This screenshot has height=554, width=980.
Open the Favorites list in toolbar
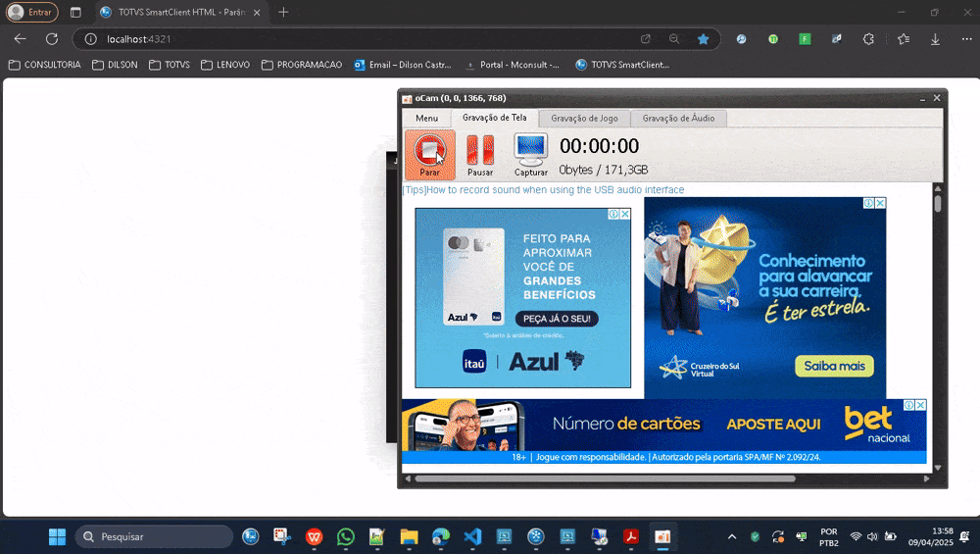click(904, 39)
